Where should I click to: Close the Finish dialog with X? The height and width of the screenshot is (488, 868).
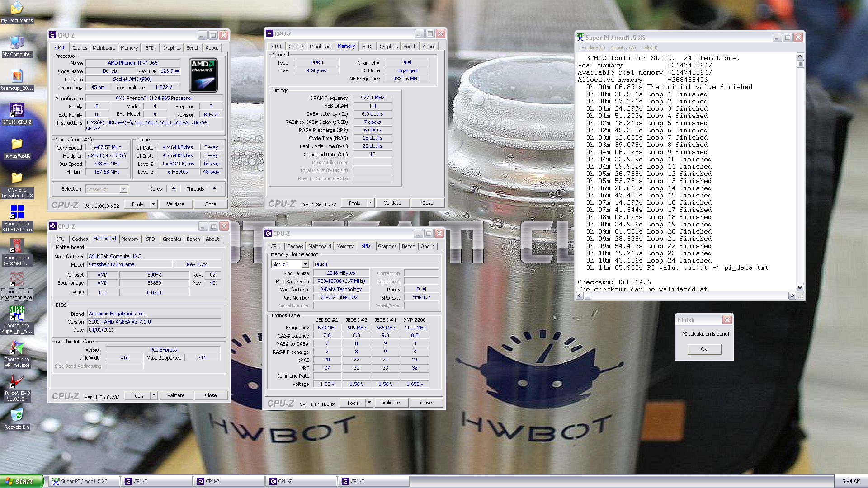[727, 320]
